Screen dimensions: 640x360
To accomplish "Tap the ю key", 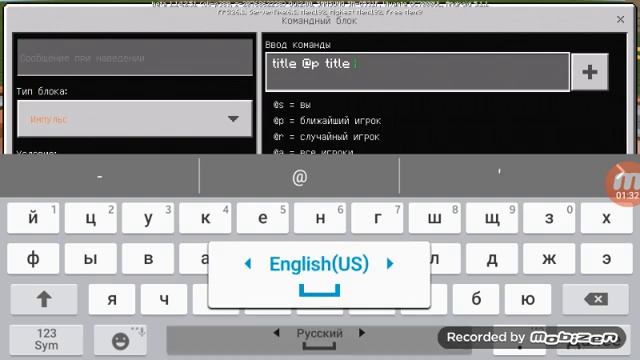I will [x=528, y=299].
